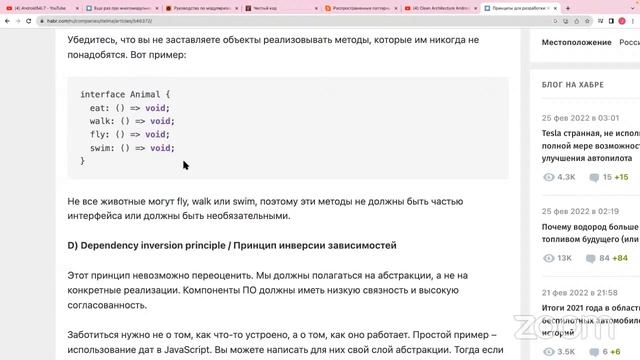This screenshot has height=360, width=640.
Task: Click the code line interface Animal {
Action: coord(125,94)
